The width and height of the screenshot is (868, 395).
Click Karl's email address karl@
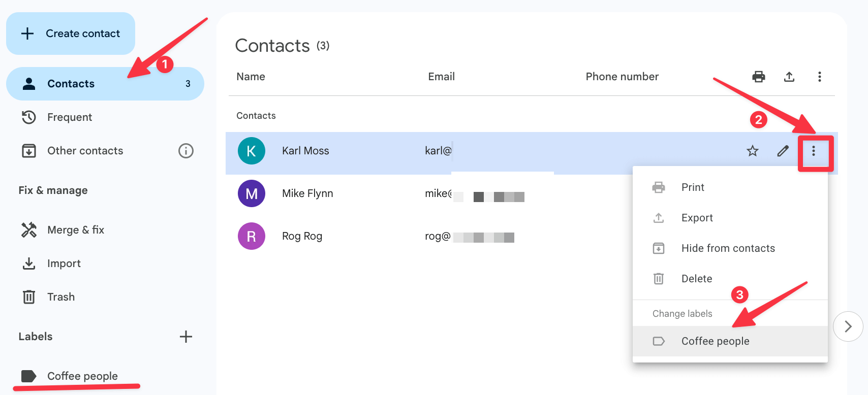(x=438, y=151)
